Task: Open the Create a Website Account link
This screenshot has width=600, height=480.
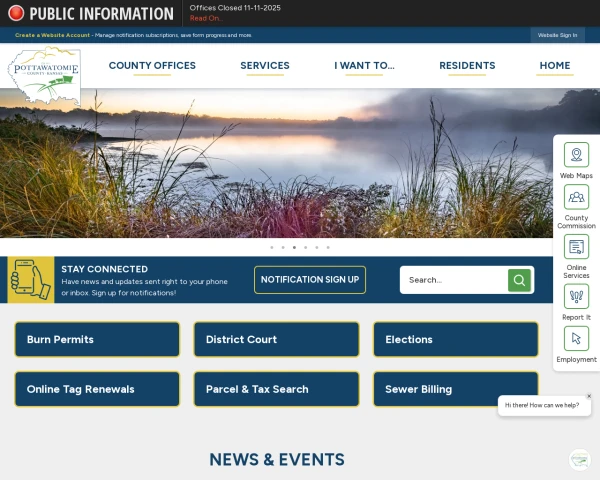Action: tap(52, 35)
